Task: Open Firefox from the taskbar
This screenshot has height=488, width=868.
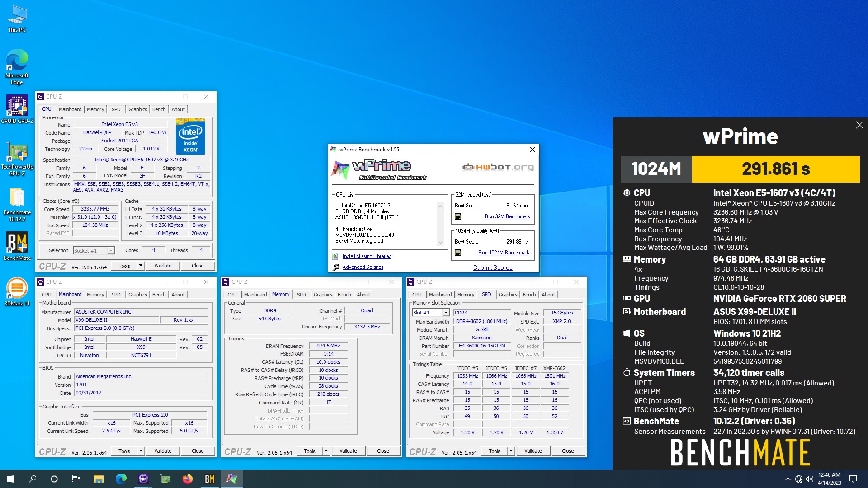Action: (x=187, y=479)
